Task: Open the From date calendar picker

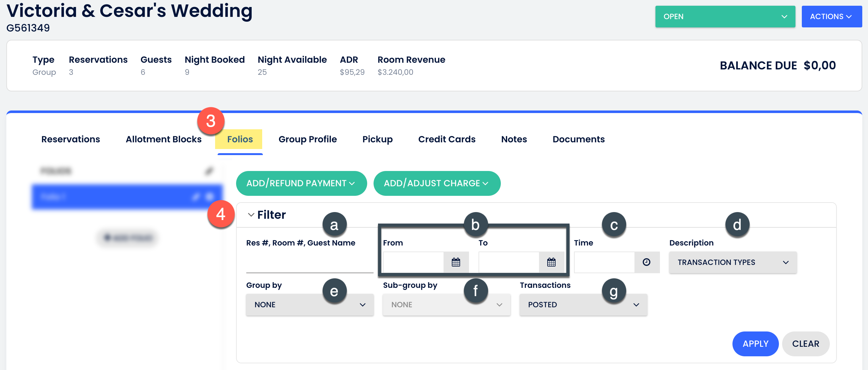Action: [456, 262]
